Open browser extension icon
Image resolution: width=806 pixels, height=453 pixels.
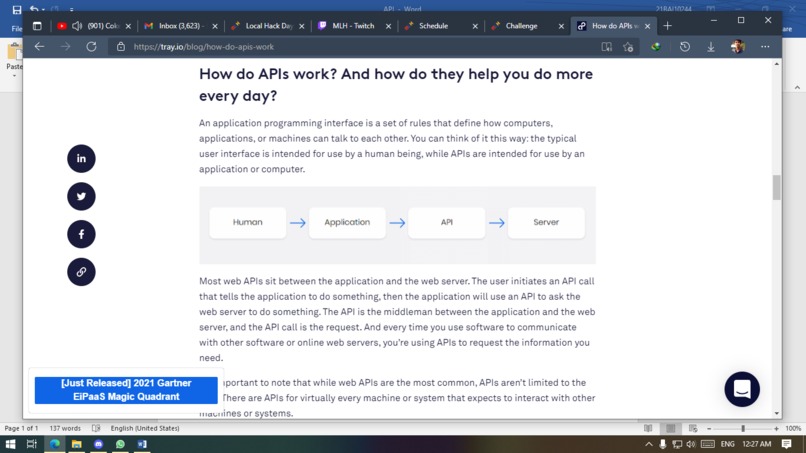point(656,47)
